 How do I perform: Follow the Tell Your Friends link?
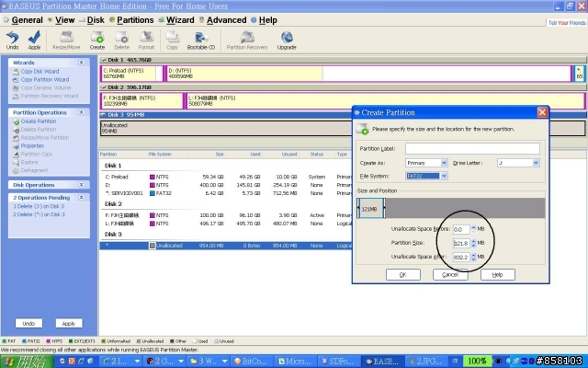click(567, 23)
